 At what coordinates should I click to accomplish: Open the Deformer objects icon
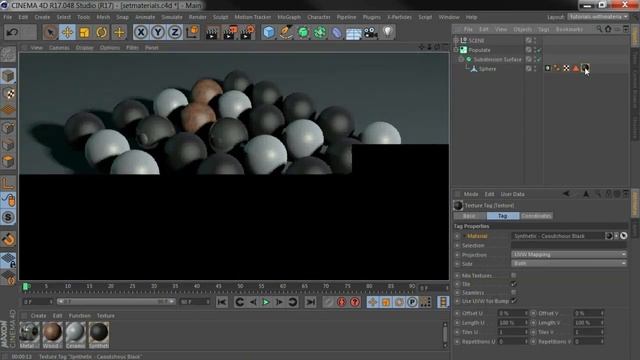click(337, 32)
